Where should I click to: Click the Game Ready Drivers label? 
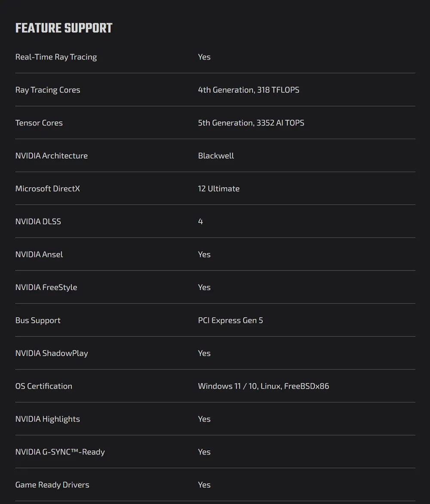[x=52, y=485]
